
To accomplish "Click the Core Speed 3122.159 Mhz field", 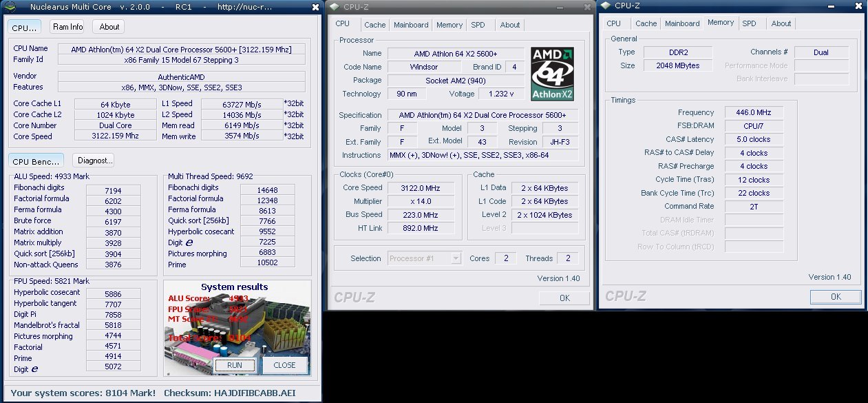I will [x=115, y=136].
